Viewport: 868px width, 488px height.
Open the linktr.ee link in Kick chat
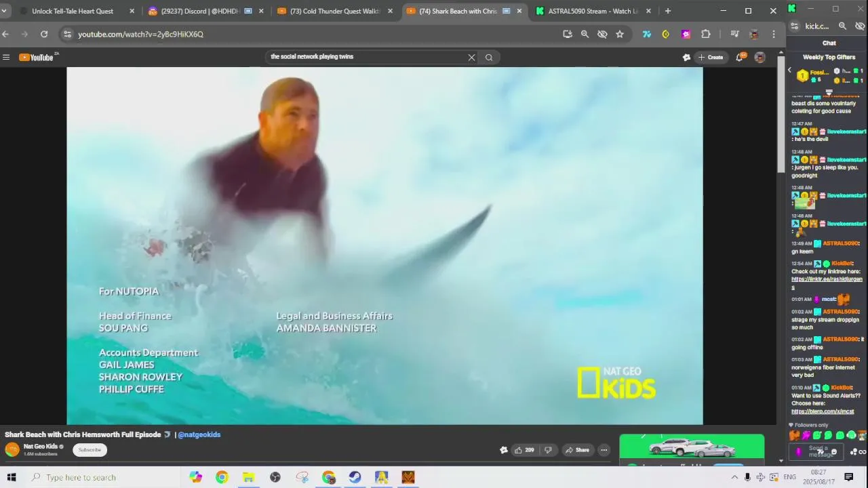click(827, 283)
